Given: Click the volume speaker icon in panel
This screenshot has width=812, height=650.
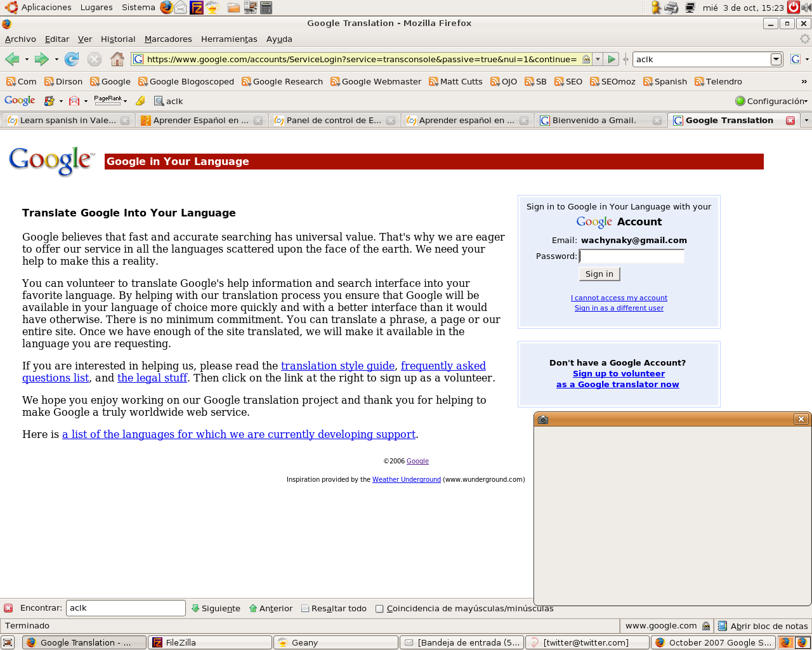Looking at the screenshot, I should click(x=806, y=8).
